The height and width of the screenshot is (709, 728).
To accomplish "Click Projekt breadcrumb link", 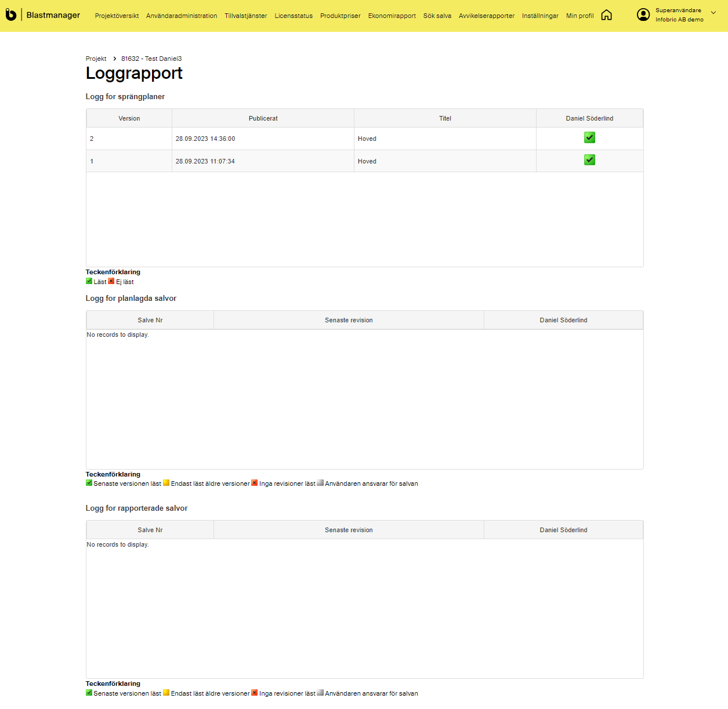I will pyautogui.click(x=96, y=59).
